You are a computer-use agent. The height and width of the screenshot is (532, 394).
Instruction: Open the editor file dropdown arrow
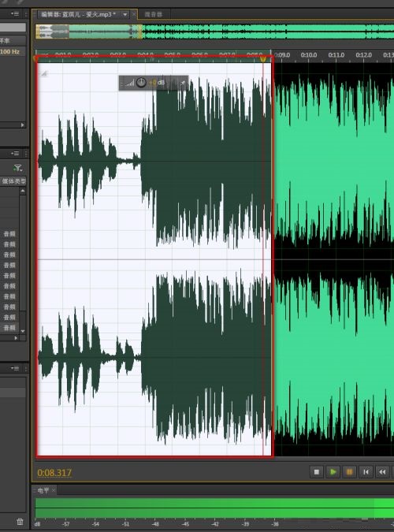(125, 15)
